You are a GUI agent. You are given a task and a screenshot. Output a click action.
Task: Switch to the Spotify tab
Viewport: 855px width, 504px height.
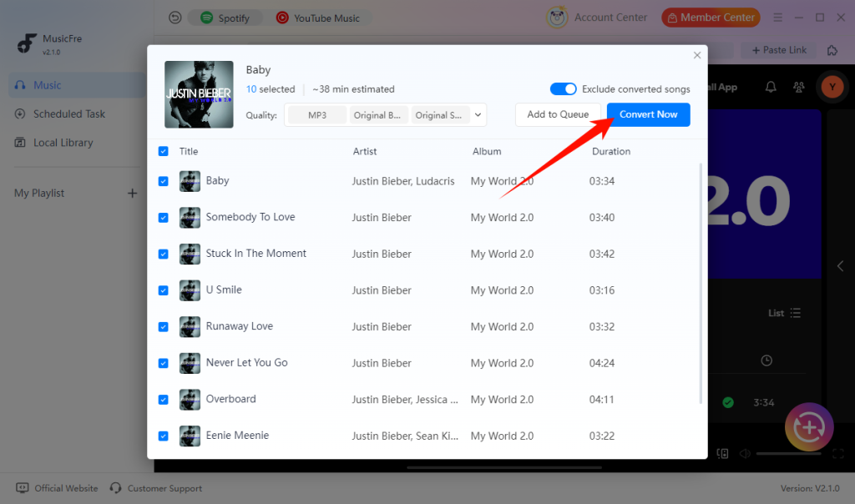tap(225, 18)
